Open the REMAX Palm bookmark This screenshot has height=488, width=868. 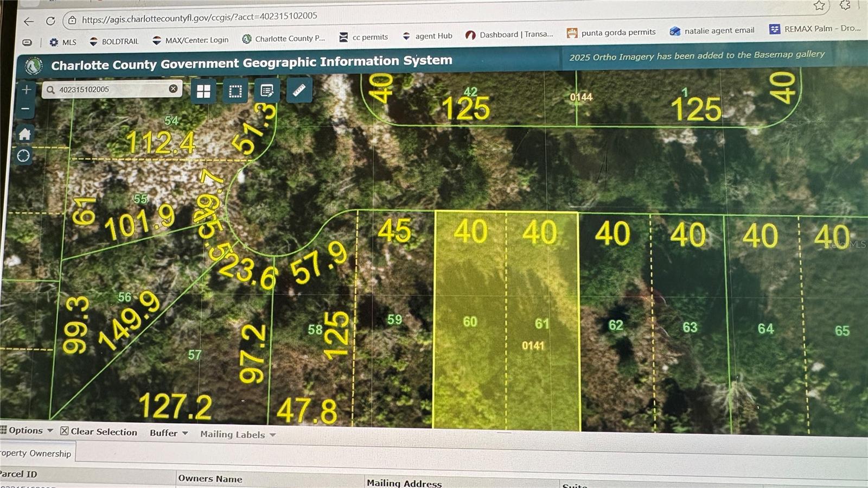tap(815, 29)
